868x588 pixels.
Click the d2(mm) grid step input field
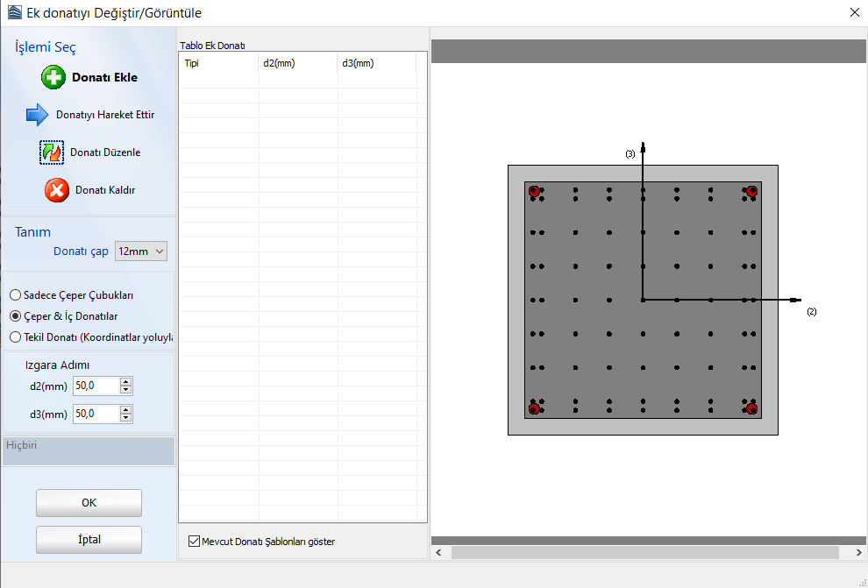(x=96, y=386)
